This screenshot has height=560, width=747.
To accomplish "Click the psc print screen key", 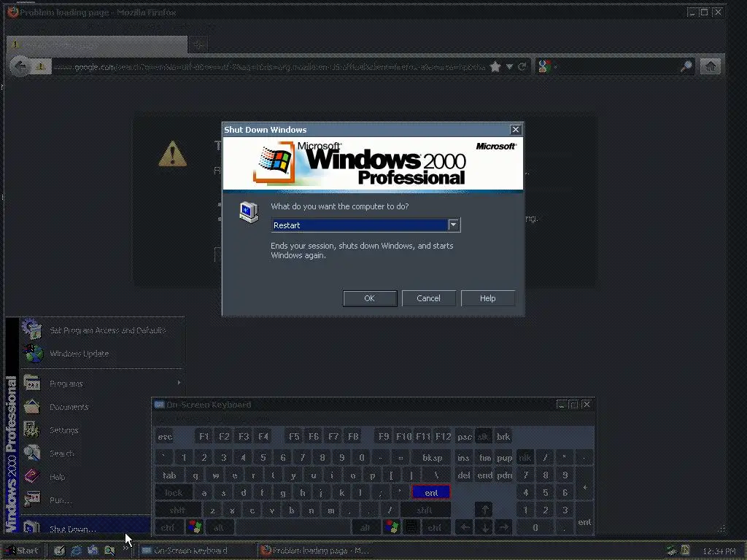I will pos(464,437).
